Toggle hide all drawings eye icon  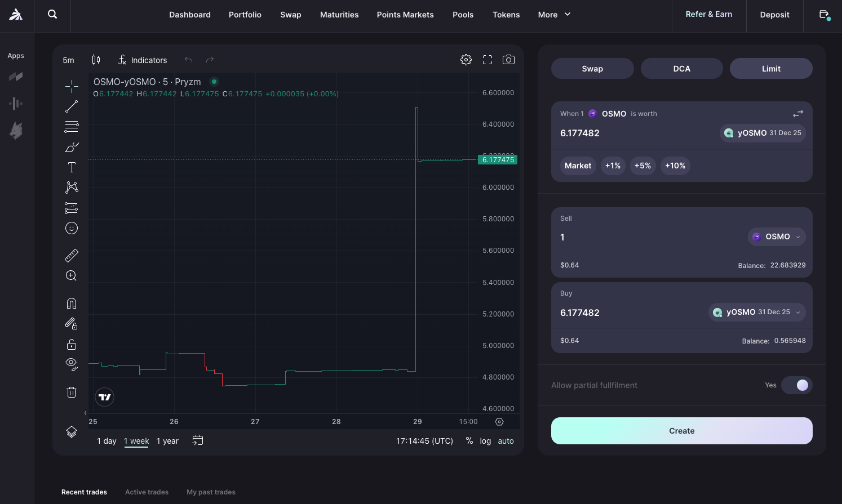pyautogui.click(x=72, y=364)
